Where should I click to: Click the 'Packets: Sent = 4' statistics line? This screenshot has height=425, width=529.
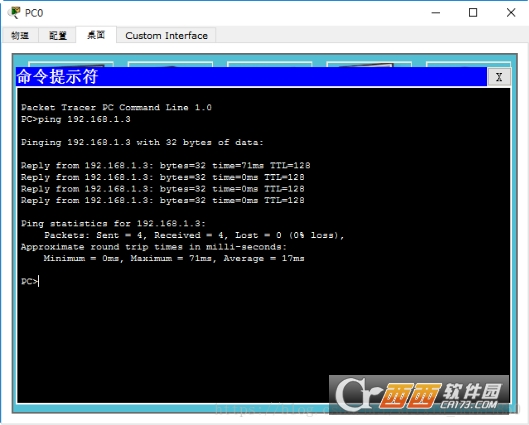tap(194, 235)
